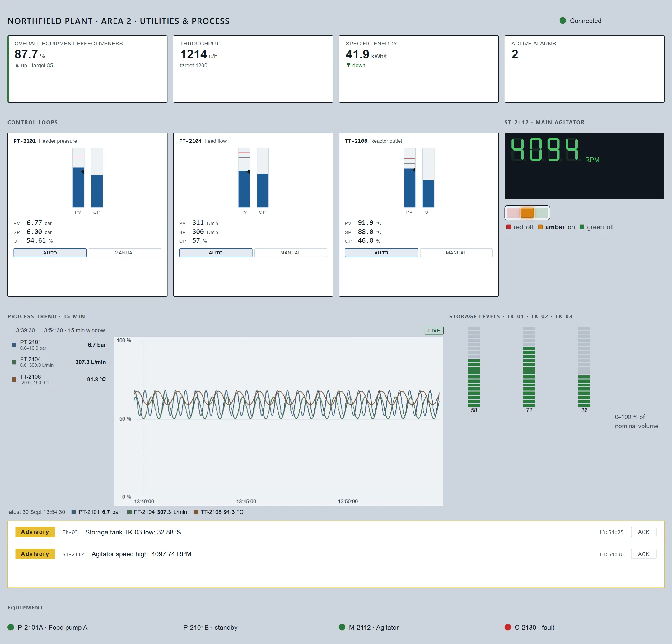The image size is (672, 644).
Task: Click the Advisory tag on the TK-03 alarm
Action: pyautogui.click(x=35, y=532)
